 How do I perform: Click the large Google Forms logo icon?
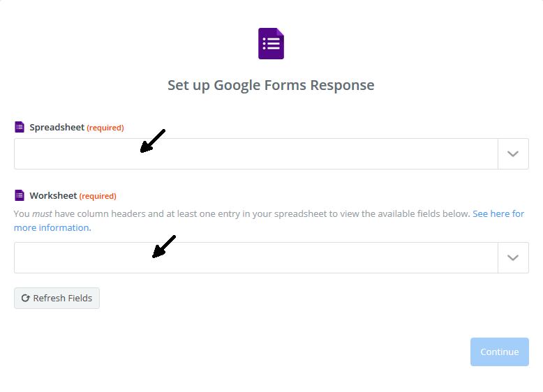pos(271,43)
